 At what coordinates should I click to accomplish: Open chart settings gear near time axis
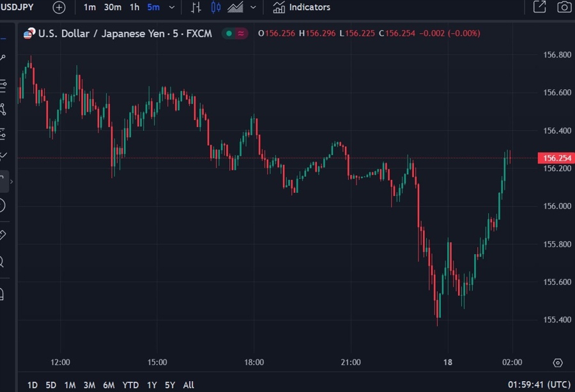pyautogui.click(x=558, y=363)
